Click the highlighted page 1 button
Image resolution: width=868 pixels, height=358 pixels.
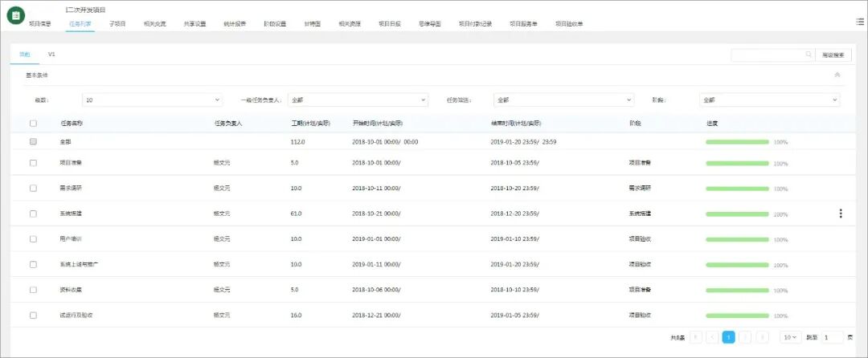[728, 337]
